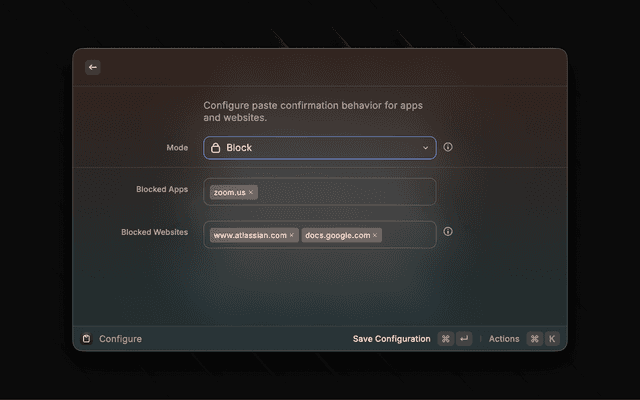Select the www.atlassian.com tag

[x=250, y=235]
